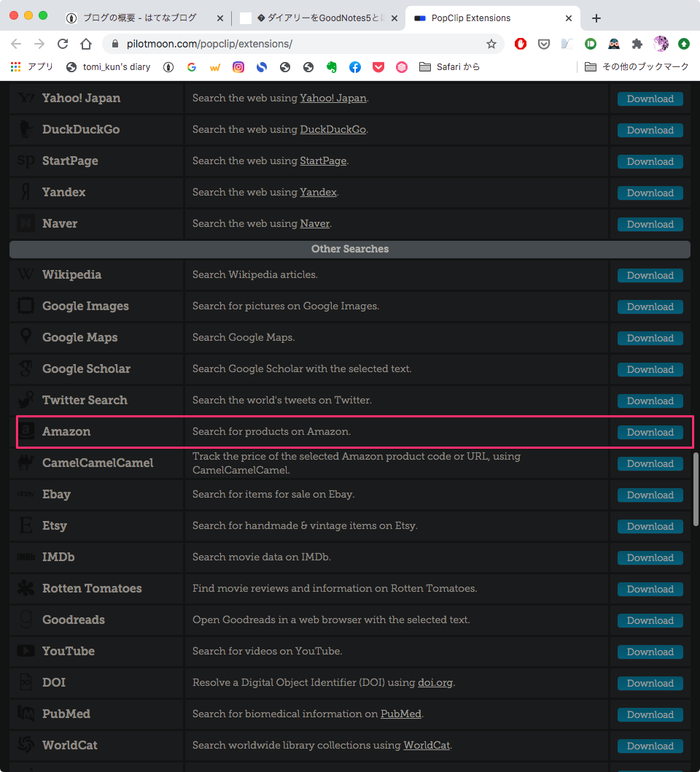Download the Amazon extension
The width and height of the screenshot is (700, 772).
click(x=650, y=432)
